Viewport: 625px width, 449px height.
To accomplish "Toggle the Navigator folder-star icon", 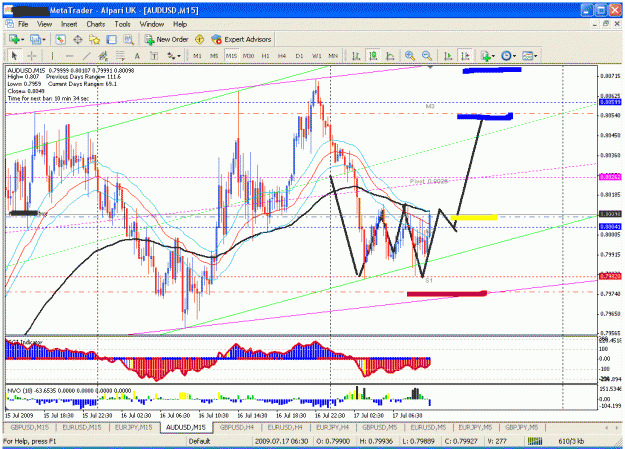I will pos(94,39).
